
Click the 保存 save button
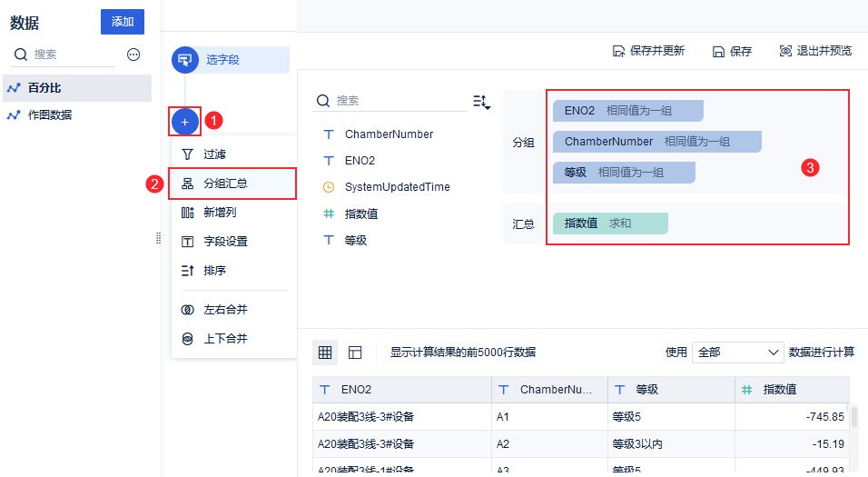[732, 51]
